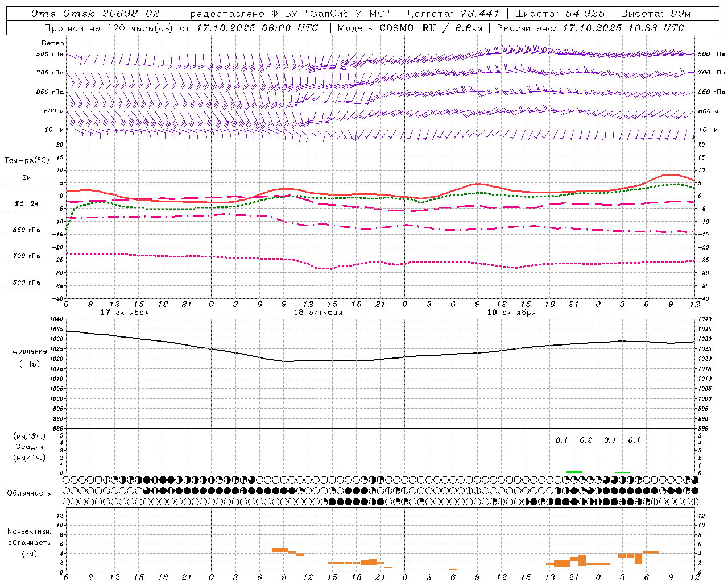
Task: Click the green precipitation bar below the 0.2 value
Action: tap(578, 471)
